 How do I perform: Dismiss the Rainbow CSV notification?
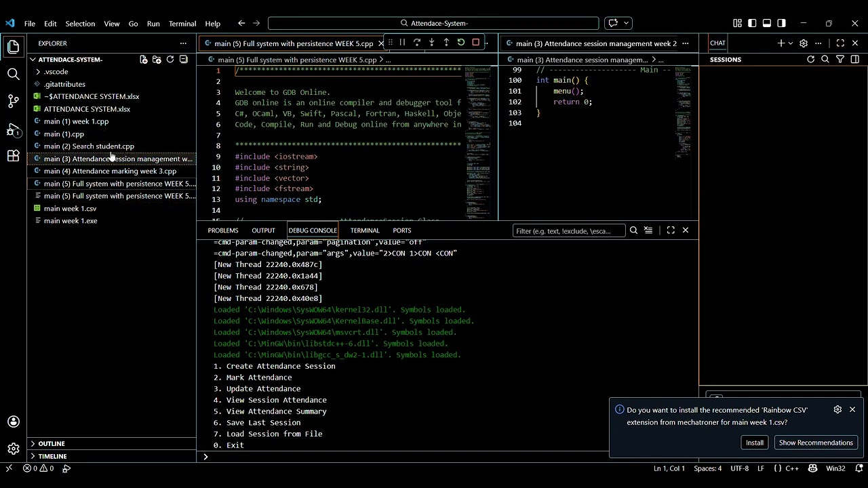(852, 409)
